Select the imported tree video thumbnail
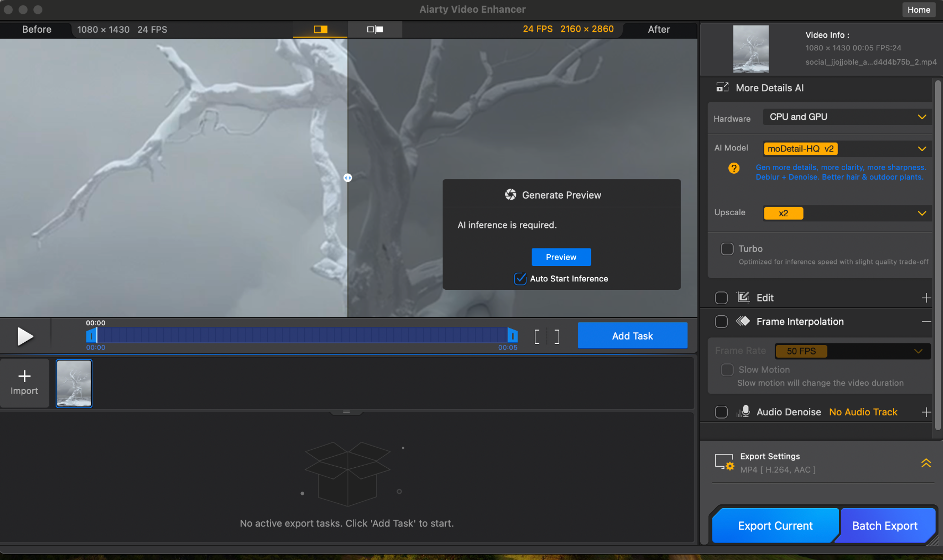This screenshot has width=943, height=560. click(x=74, y=383)
